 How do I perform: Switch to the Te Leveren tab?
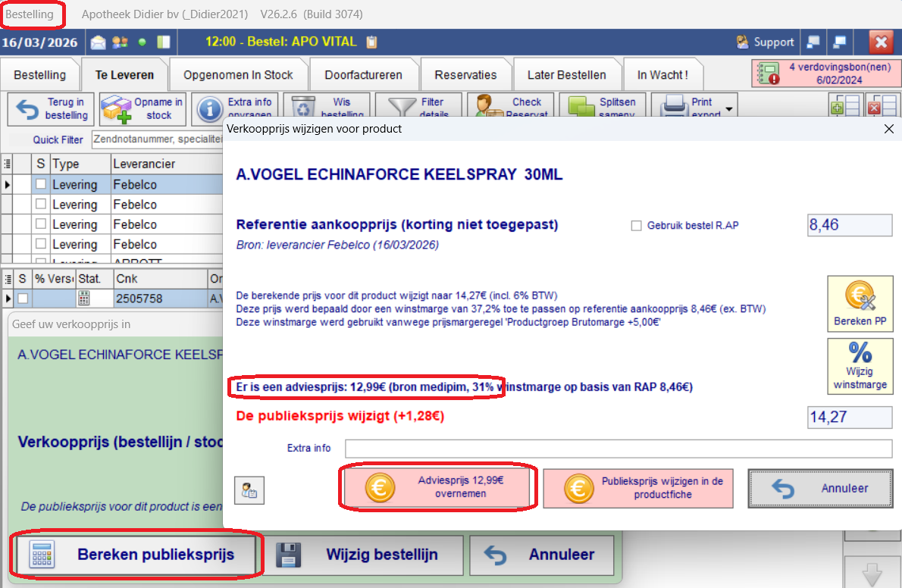pos(125,75)
